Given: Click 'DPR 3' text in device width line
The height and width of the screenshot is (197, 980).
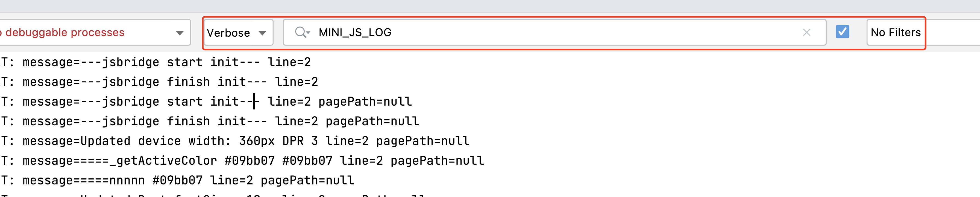Looking at the screenshot, I should (300, 141).
